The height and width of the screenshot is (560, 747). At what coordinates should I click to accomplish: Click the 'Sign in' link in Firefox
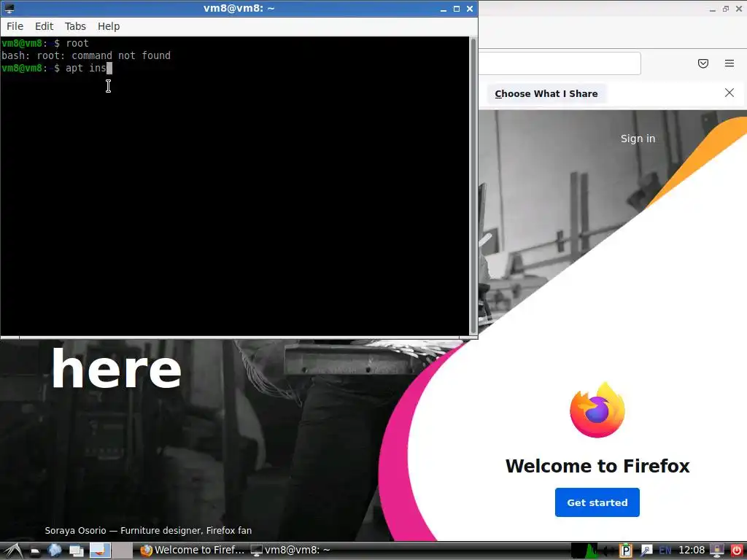638,139
